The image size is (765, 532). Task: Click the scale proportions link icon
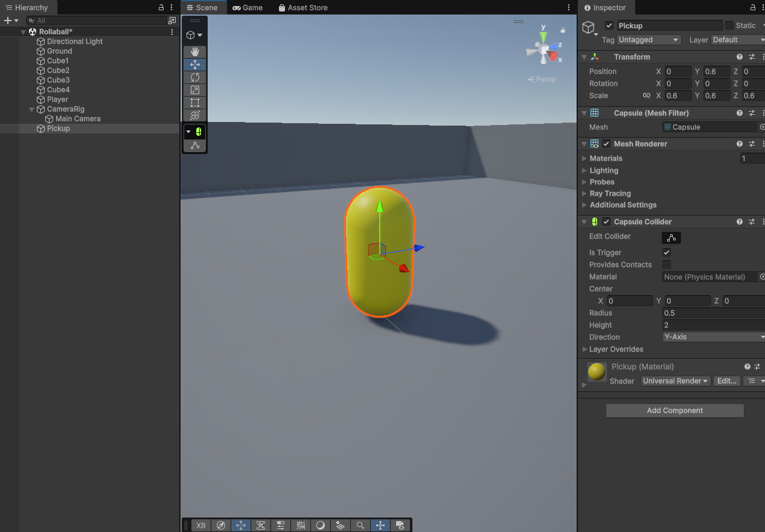[647, 96]
